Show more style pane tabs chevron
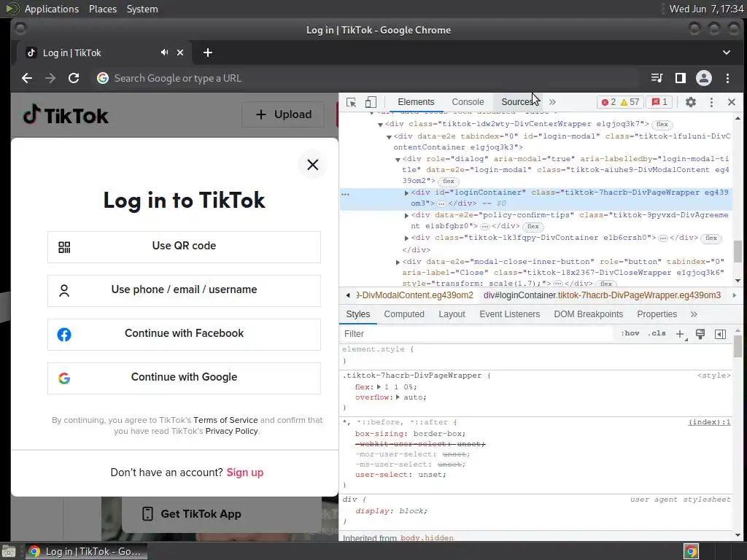Image resolution: width=747 pixels, height=560 pixels. 694,314
